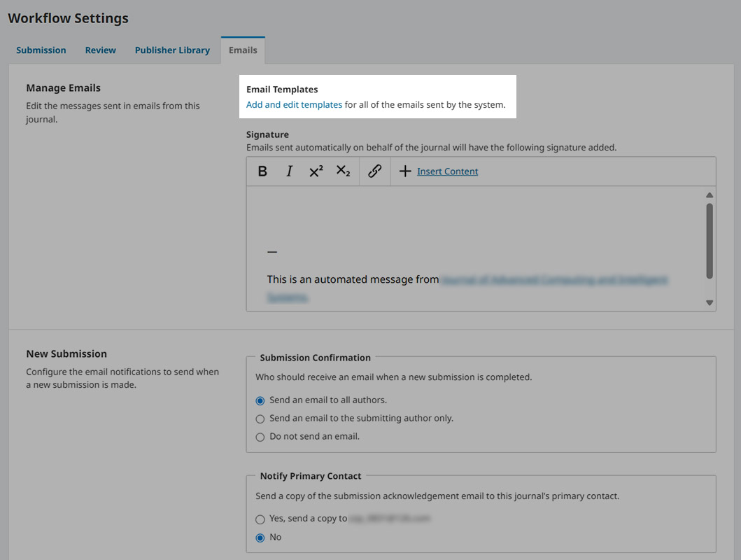Image resolution: width=741 pixels, height=560 pixels.
Task: Click the signature editor scroll down arrow
Action: coord(710,303)
